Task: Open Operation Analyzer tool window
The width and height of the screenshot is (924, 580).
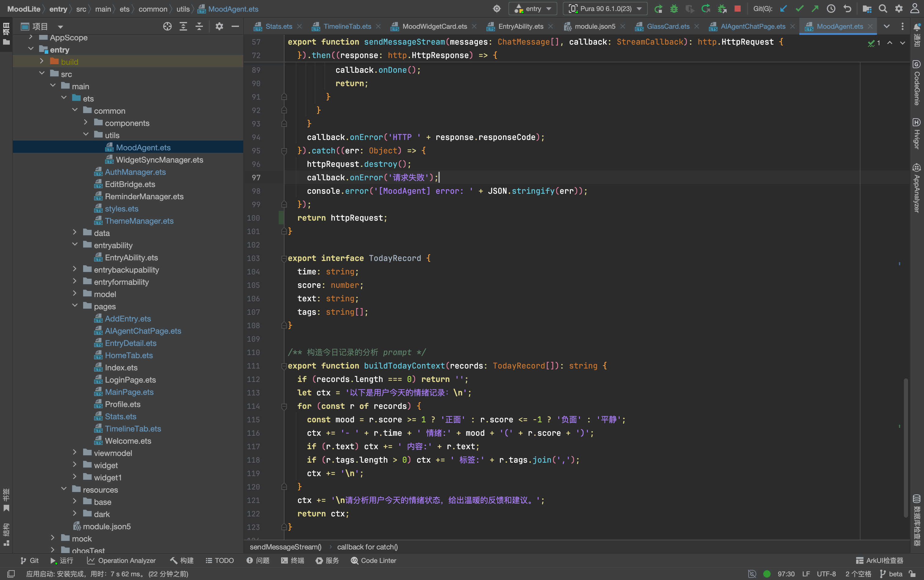Action: click(121, 560)
